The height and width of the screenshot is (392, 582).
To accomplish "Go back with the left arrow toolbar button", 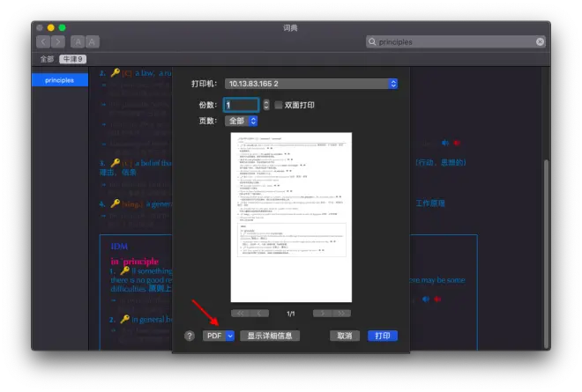I will pos(43,42).
